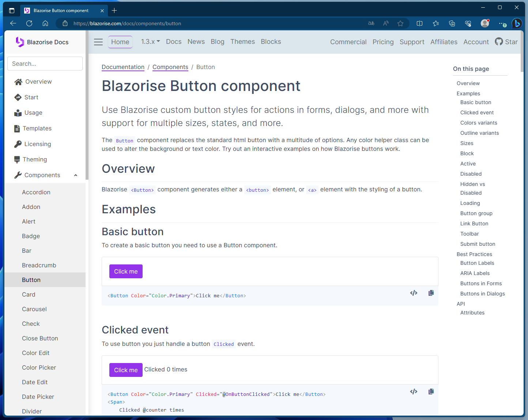View source code of the Clicked event example
The height and width of the screenshot is (420, 528).
tap(414, 391)
